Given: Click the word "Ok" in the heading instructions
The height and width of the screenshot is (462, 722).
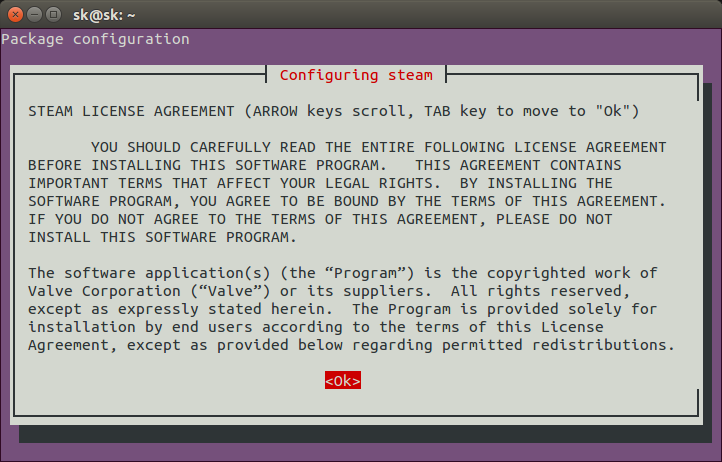Looking at the screenshot, I should click(612, 111).
